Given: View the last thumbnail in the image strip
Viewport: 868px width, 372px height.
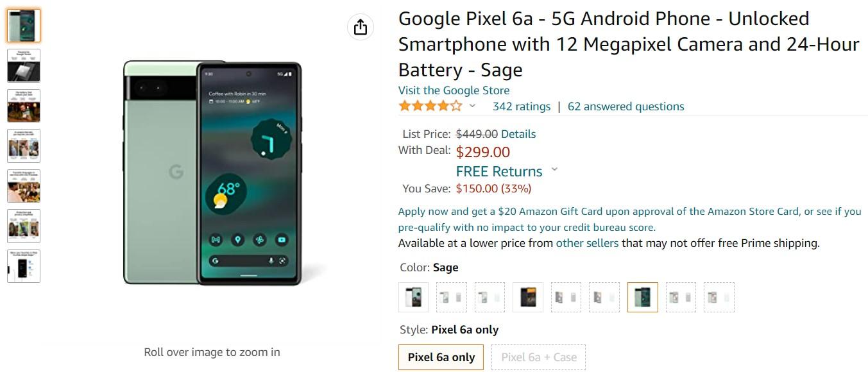Looking at the screenshot, I should coord(24,266).
